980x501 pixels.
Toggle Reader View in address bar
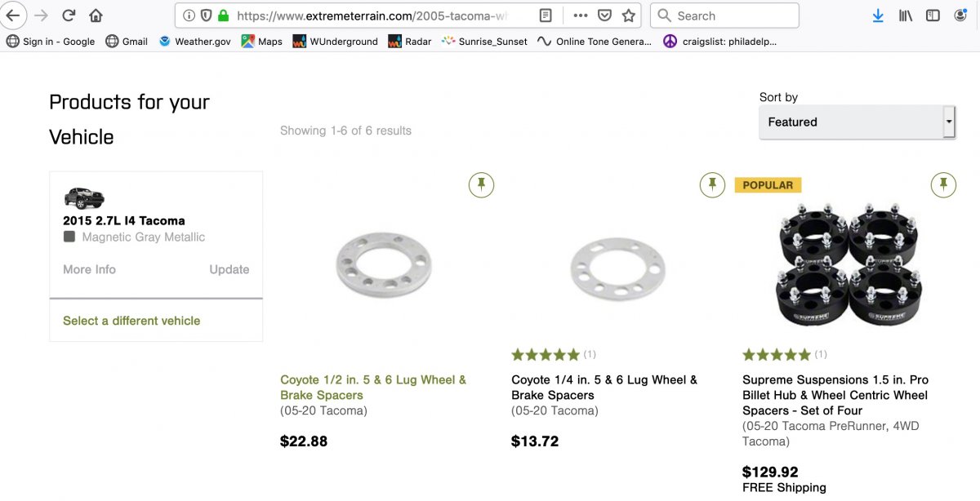pos(546,16)
